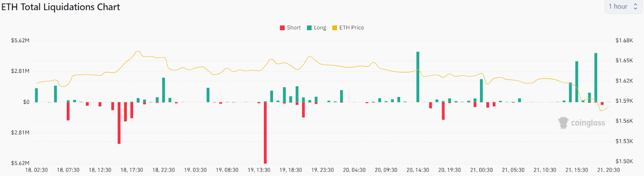Click the coinglass watermark logo icon
Viewport: 644px width, 176px height.
[x=563, y=123]
